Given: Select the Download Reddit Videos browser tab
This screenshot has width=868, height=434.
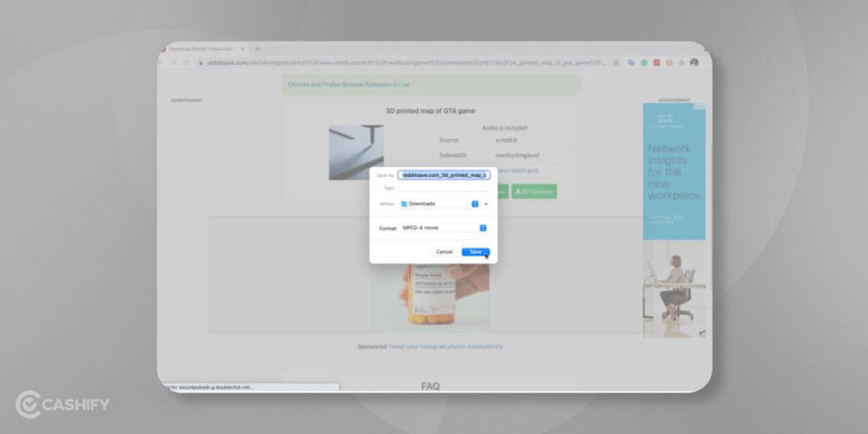Looking at the screenshot, I should pyautogui.click(x=203, y=48).
